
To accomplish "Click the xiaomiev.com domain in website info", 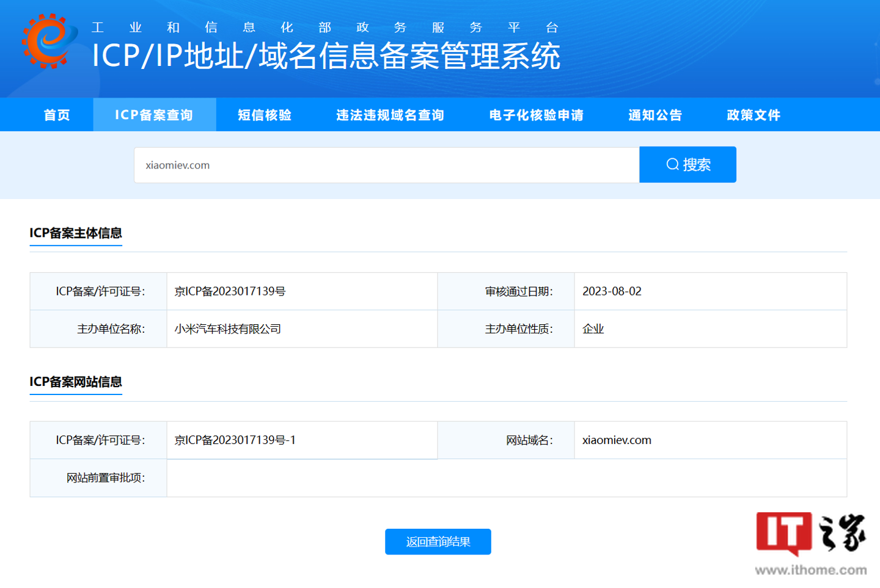I will point(615,440).
